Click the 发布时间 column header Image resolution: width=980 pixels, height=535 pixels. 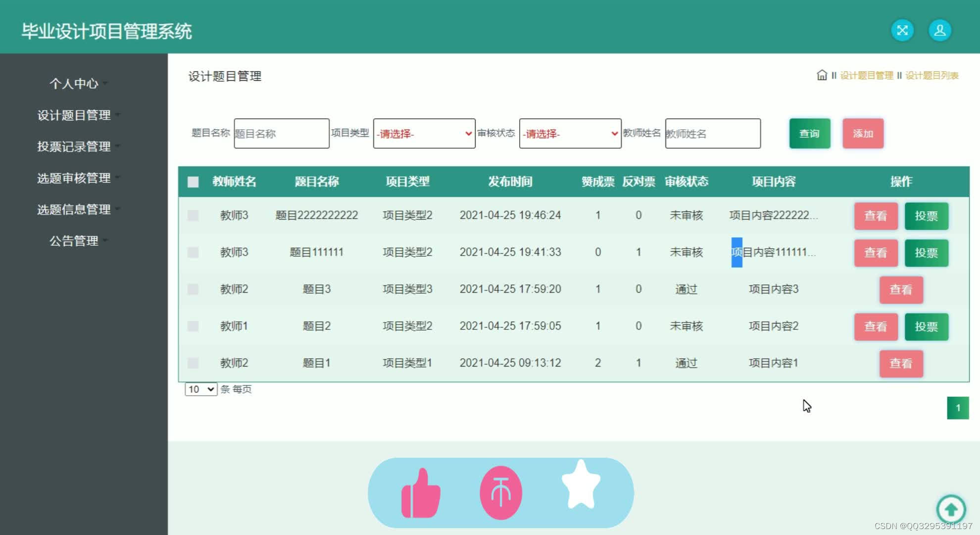(x=510, y=182)
